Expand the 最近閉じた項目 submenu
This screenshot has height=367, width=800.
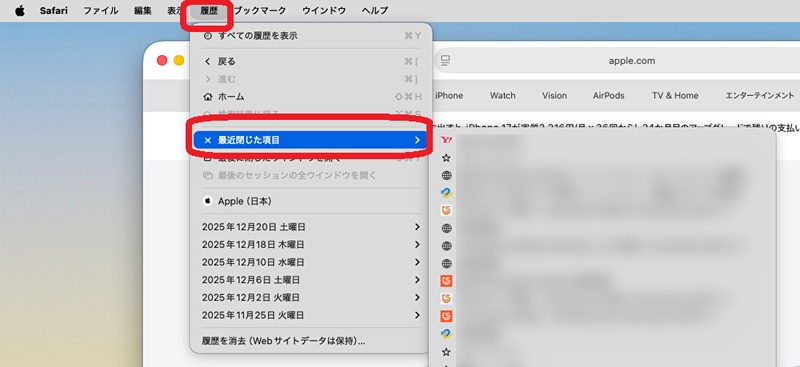pyautogui.click(x=311, y=140)
